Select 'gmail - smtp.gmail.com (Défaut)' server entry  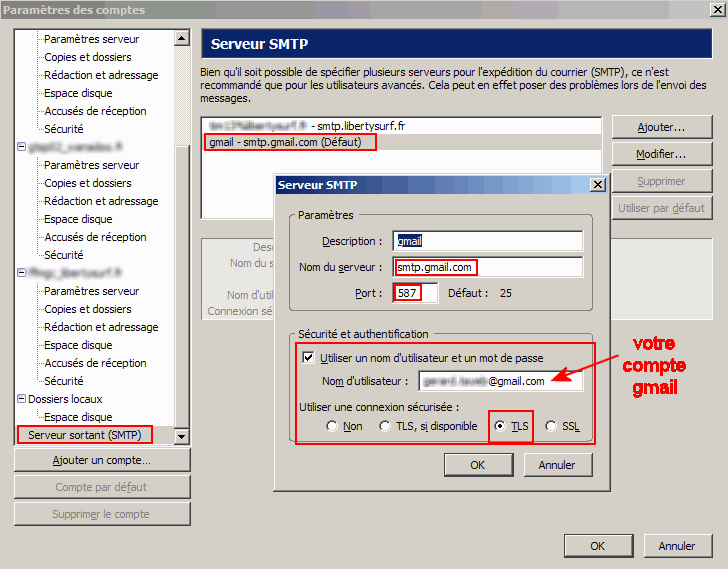click(285, 142)
